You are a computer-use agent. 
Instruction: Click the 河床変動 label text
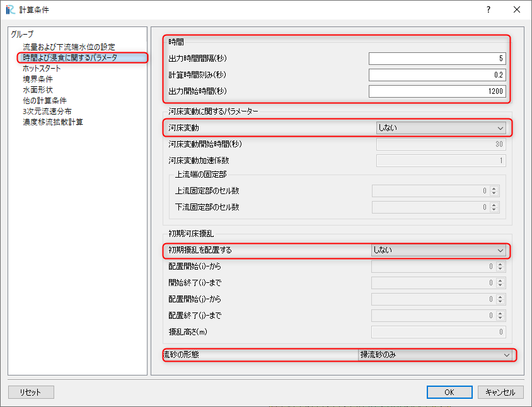[x=183, y=128]
